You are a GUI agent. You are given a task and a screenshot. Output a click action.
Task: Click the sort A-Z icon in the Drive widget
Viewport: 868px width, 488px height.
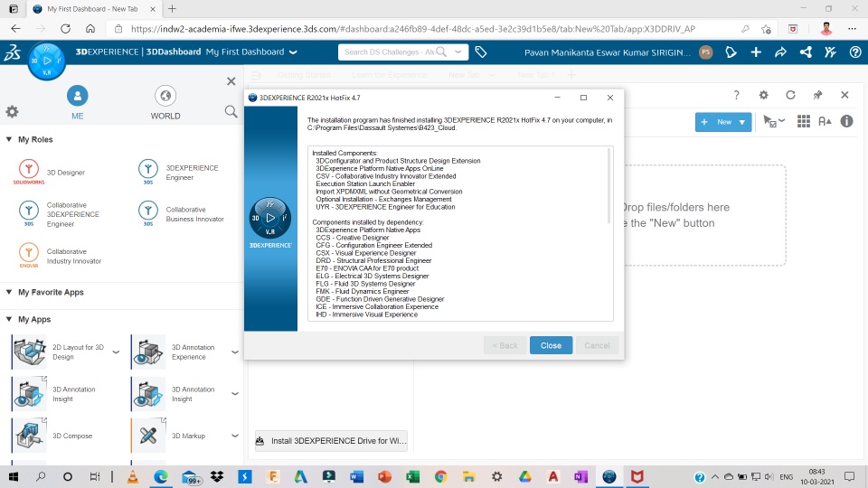[825, 122]
